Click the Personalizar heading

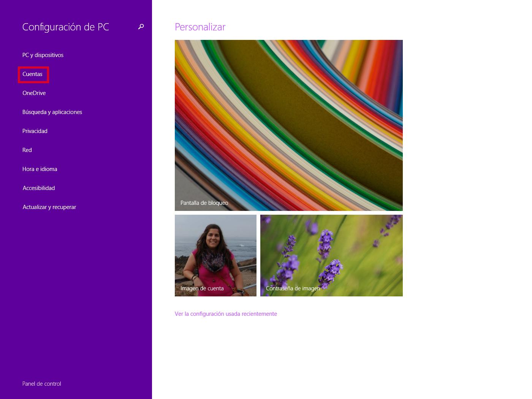point(200,27)
